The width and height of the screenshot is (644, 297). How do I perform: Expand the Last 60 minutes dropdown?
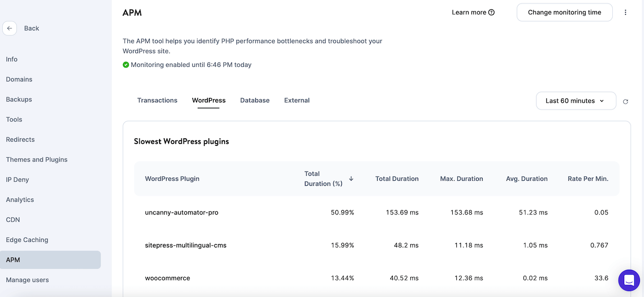(x=575, y=101)
